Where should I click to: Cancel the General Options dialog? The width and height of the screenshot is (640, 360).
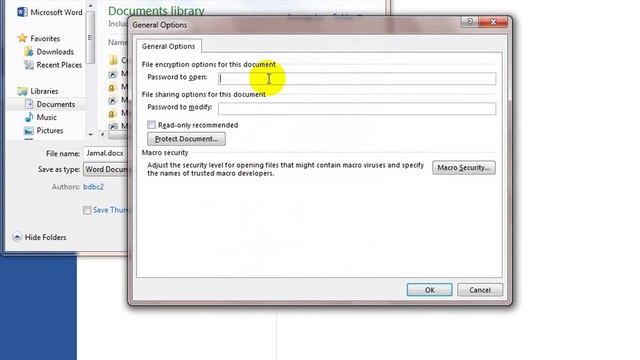(x=480, y=290)
